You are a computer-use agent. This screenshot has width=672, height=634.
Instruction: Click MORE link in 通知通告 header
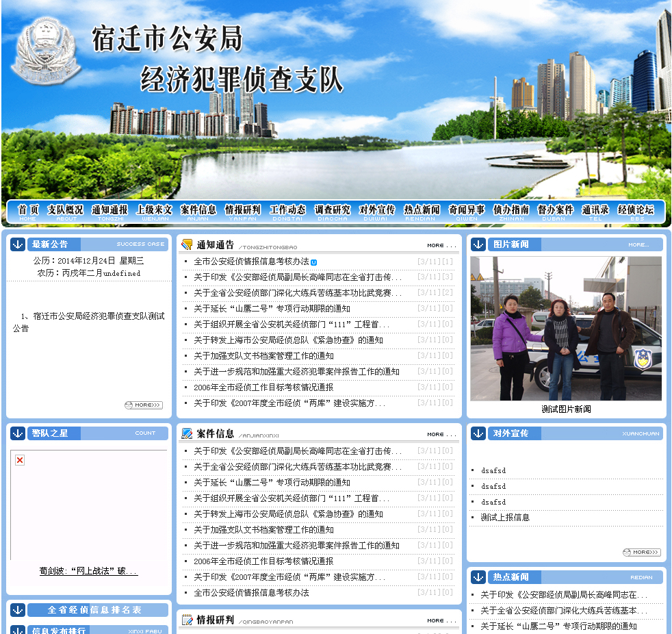tap(441, 246)
